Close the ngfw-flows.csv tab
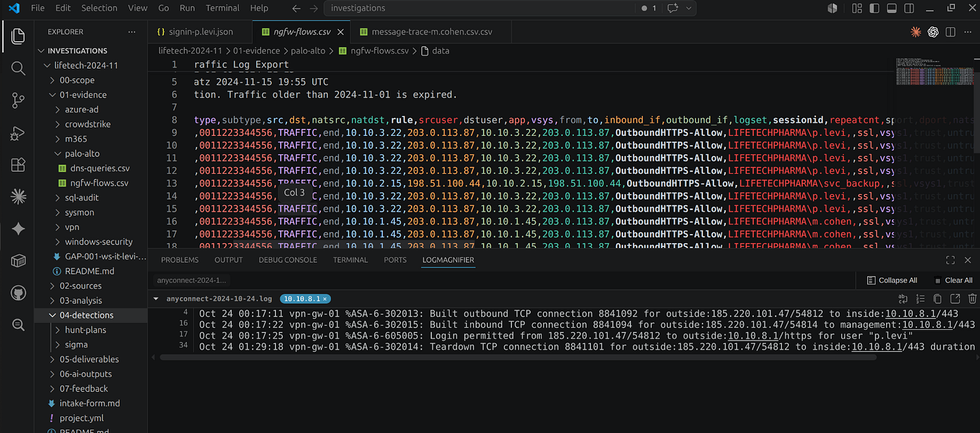The width and height of the screenshot is (980, 433). [x=341, y=32]
